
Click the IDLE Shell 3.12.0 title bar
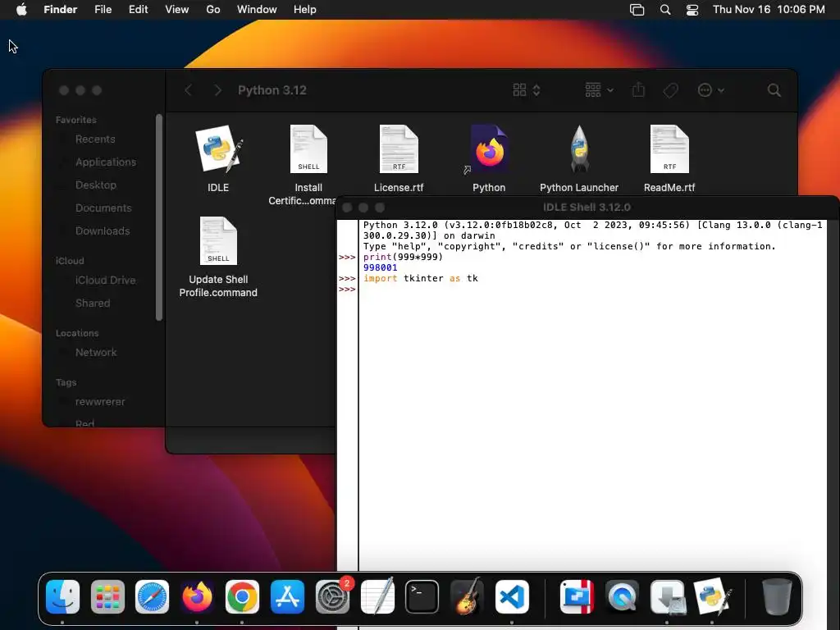[587, 208]
